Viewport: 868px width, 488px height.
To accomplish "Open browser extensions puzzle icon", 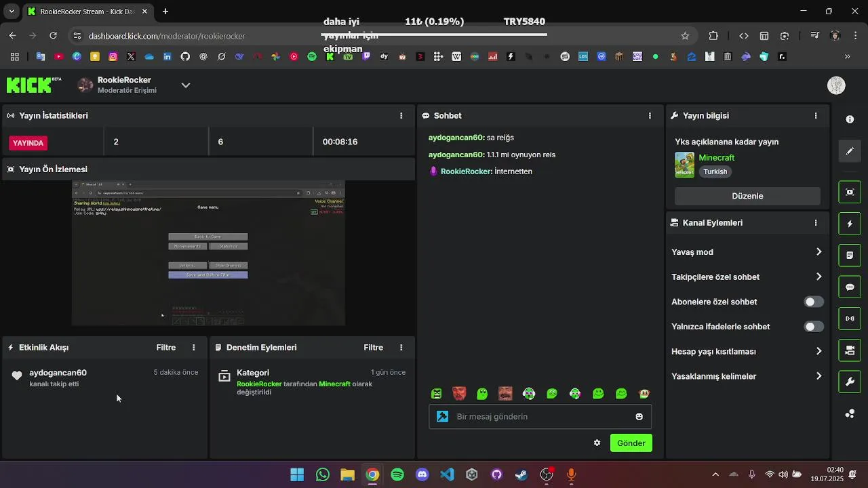I will [x=713, y=36].
